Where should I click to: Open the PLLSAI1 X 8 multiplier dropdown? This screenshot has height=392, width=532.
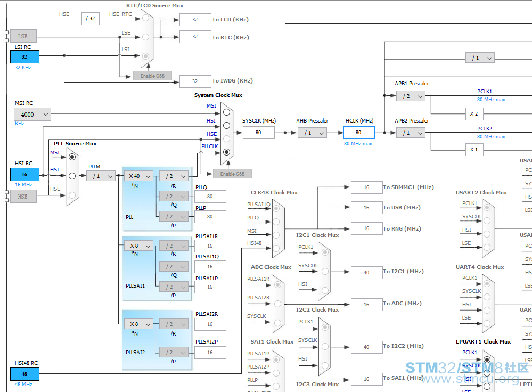click(139, 246)
